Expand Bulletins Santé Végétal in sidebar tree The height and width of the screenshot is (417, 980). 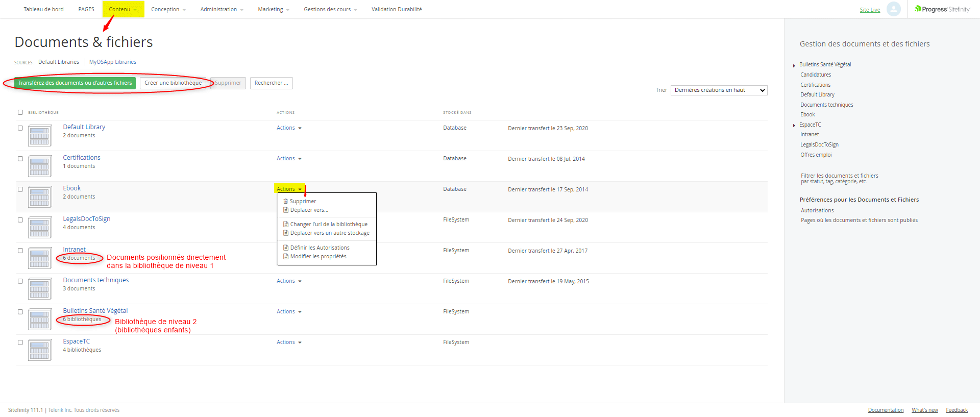click(794, 65)
